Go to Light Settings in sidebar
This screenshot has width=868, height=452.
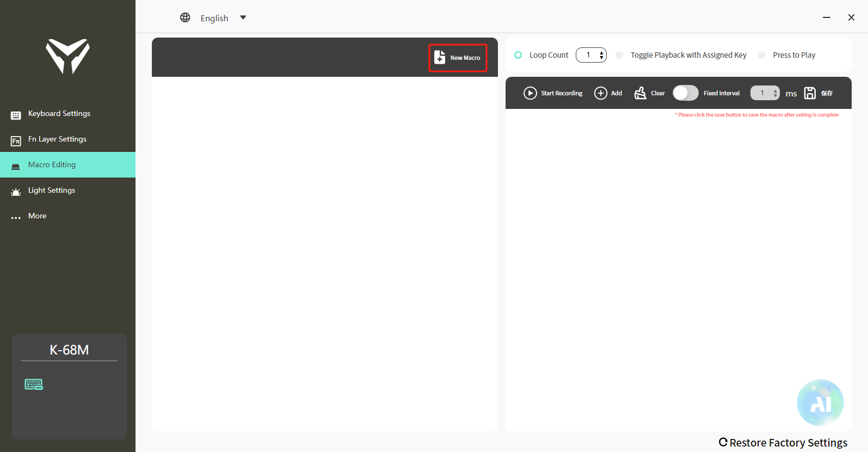52,191
